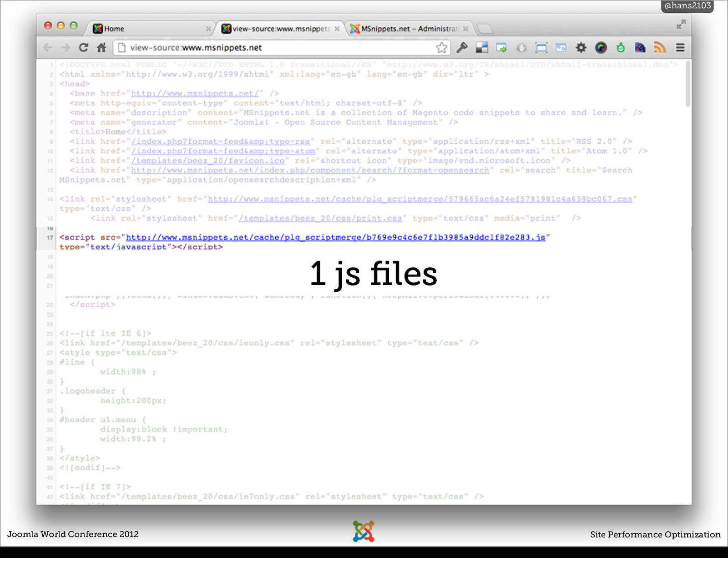
Task: Click the @hans2103 handle label
Action: (688, 6)
